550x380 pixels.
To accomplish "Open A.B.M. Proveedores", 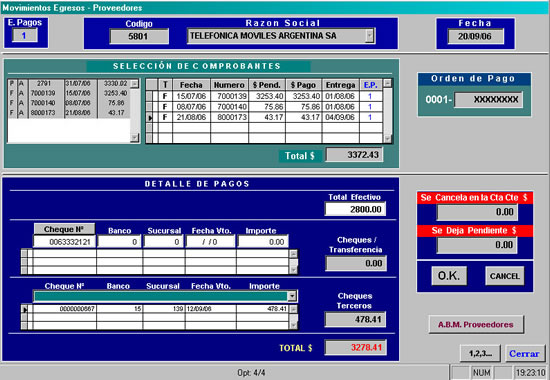I will (476, 325).
